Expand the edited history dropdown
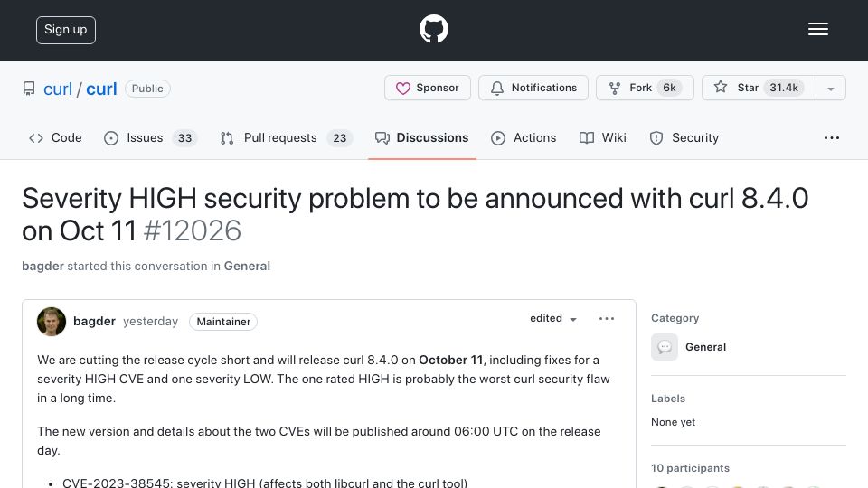The height and width of the screenshot is (488, 868). click(553, 319)
